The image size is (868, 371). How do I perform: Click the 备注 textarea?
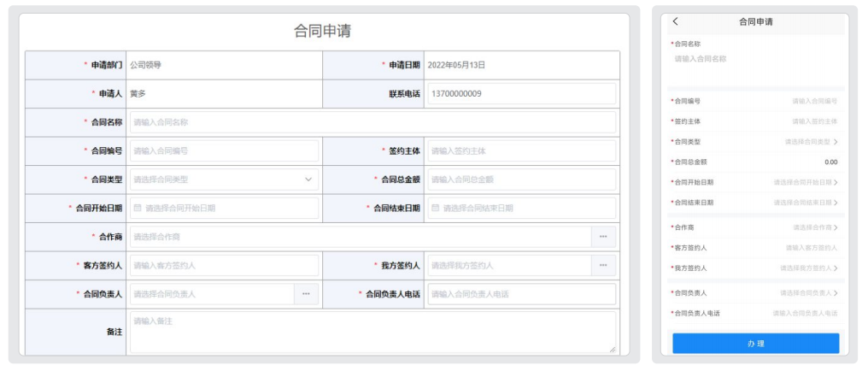[x=372, y=332]
